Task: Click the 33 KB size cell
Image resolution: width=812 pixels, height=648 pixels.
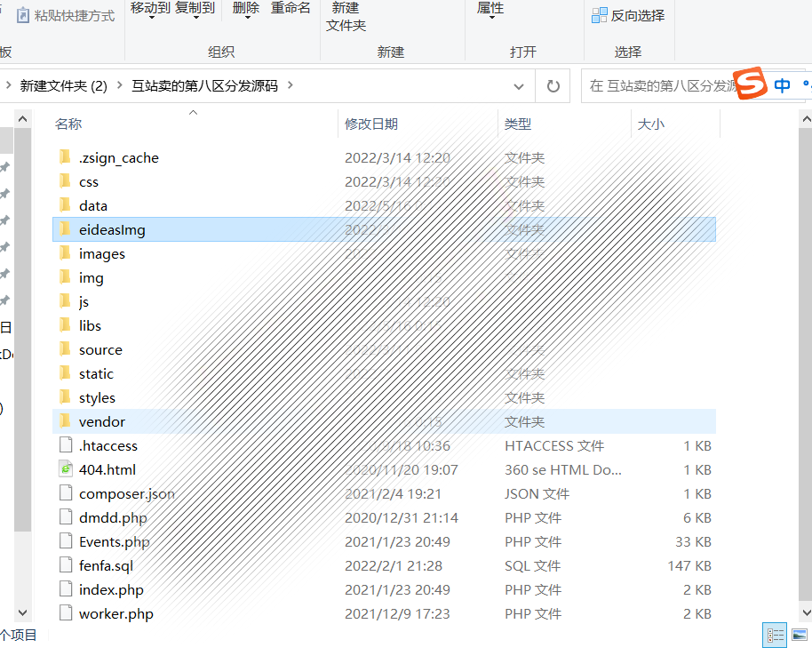Action: coord(694,542)
